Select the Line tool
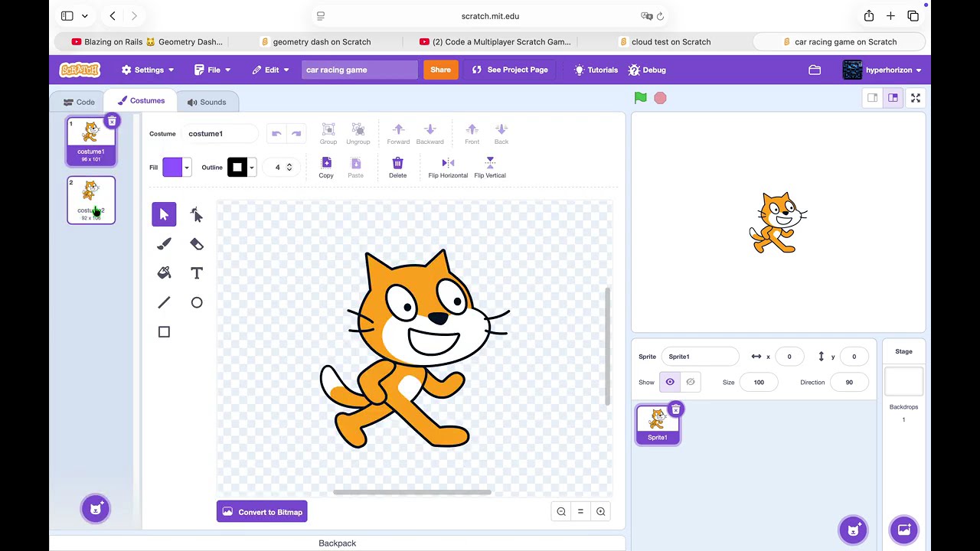The image size is (980, 551). (164, 302)
